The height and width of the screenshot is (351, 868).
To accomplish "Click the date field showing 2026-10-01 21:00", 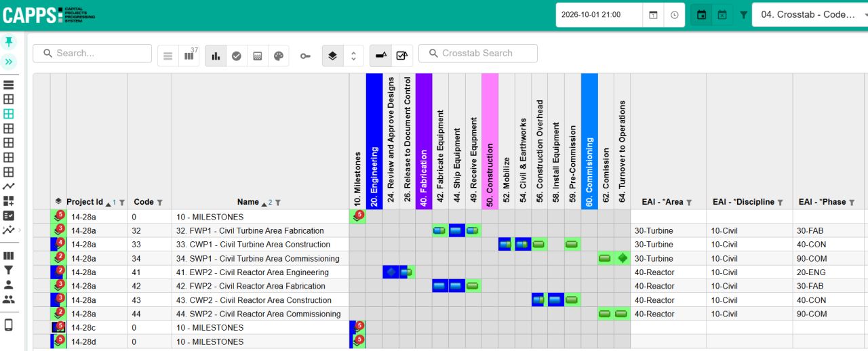I will coord(598,14).
